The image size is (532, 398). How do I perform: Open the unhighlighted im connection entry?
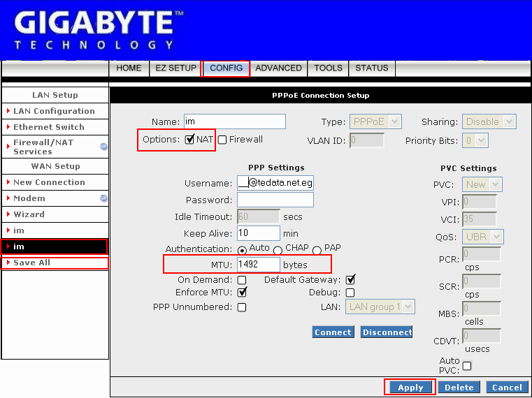55,230
